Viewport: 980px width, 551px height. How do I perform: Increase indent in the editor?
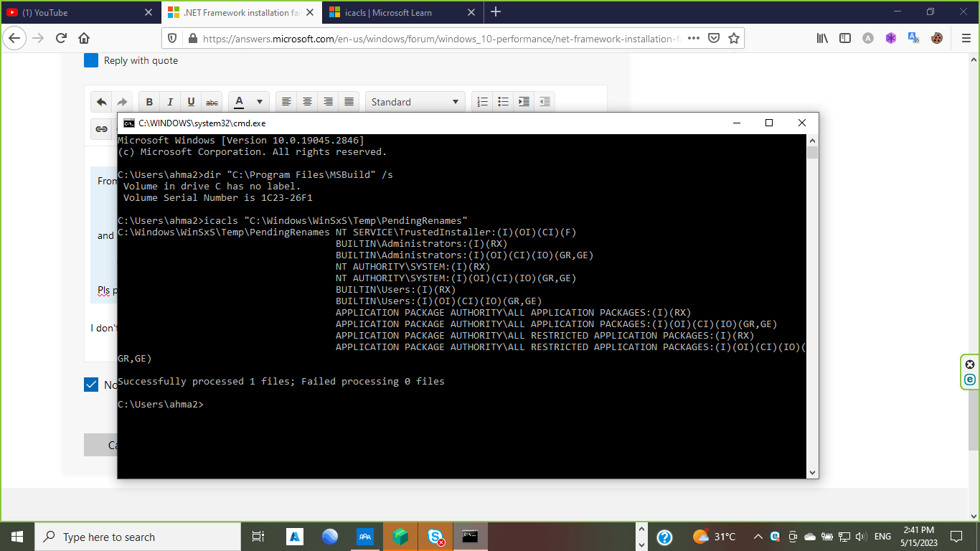tap(524, 102)
